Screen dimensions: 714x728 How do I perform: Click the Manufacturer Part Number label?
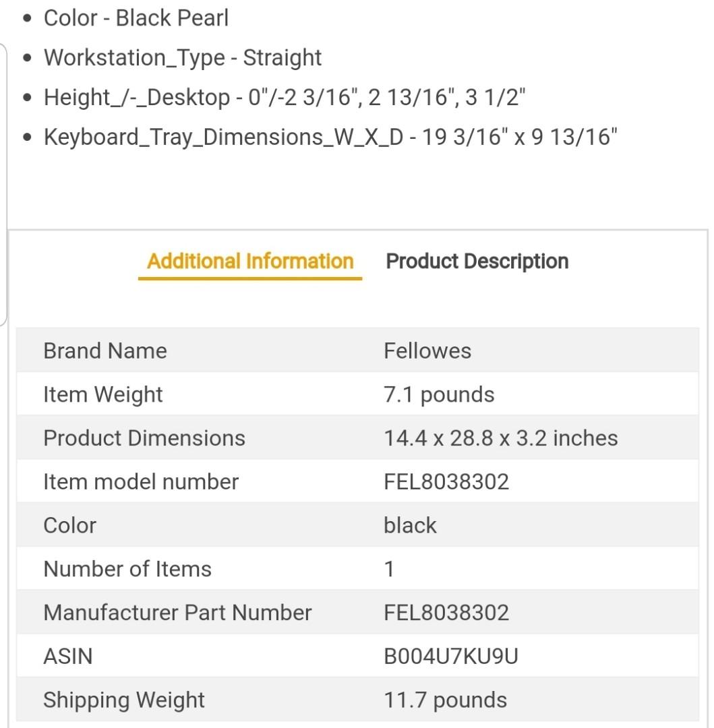point(177,613)
